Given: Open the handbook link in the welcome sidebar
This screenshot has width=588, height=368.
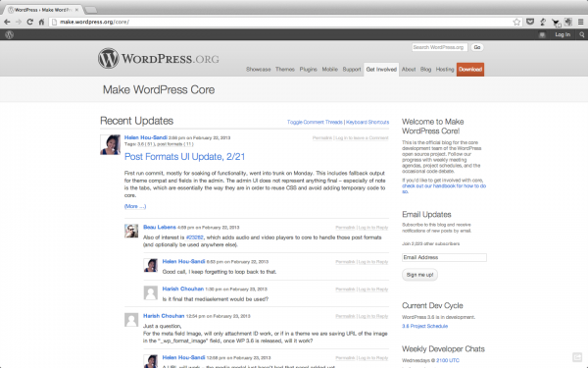Looking at the screenshot, I should click(444, 188).
